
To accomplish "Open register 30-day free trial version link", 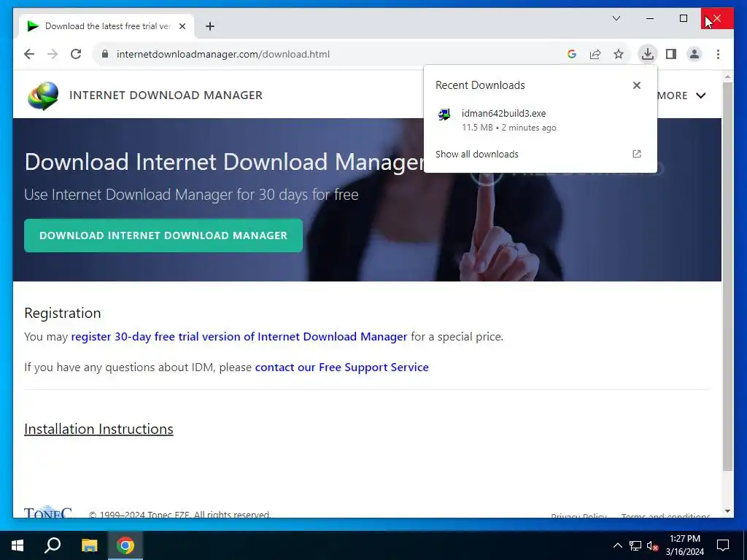I will click(239, 336).
